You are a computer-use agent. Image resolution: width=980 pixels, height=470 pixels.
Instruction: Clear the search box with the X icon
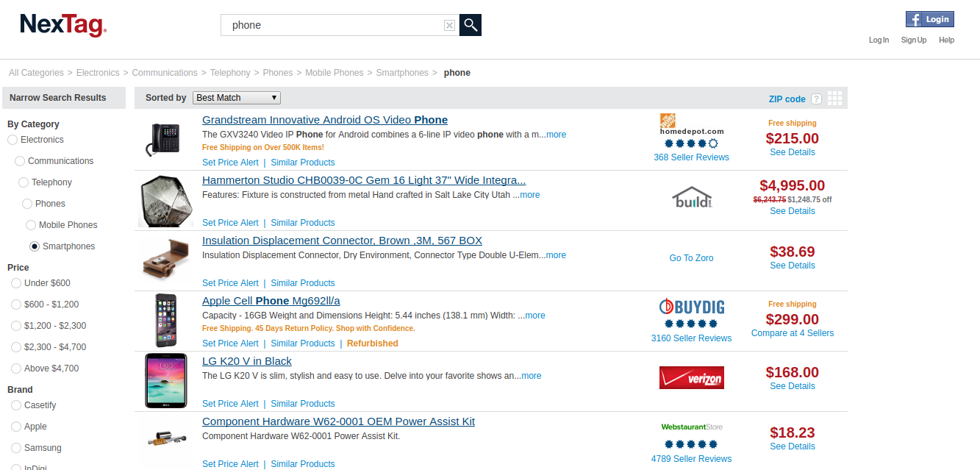tap(449, 26)
